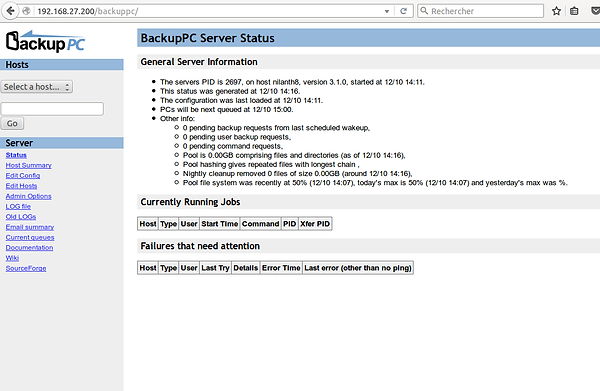Image resolution: width=600 pixels, height=391 pixels.
Task: Open the LOG file link
Action: click(18, 207)
